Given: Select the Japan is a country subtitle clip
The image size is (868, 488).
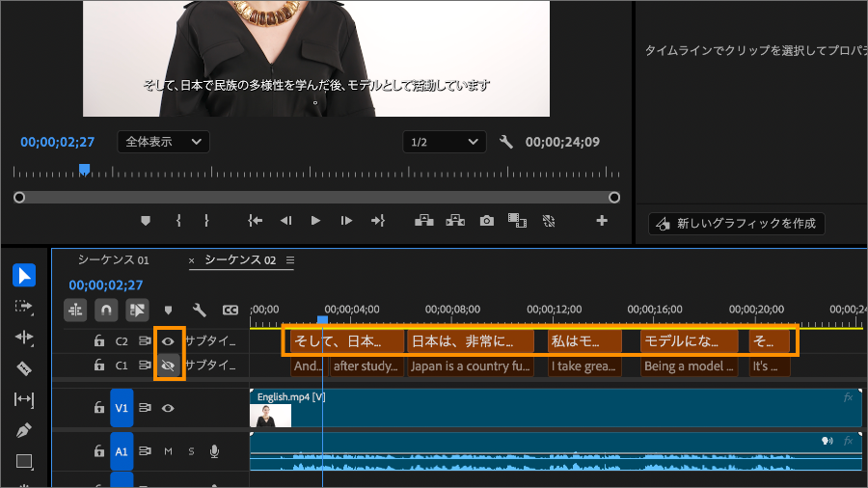Looking at the screenshot, I should click(471, 366).
